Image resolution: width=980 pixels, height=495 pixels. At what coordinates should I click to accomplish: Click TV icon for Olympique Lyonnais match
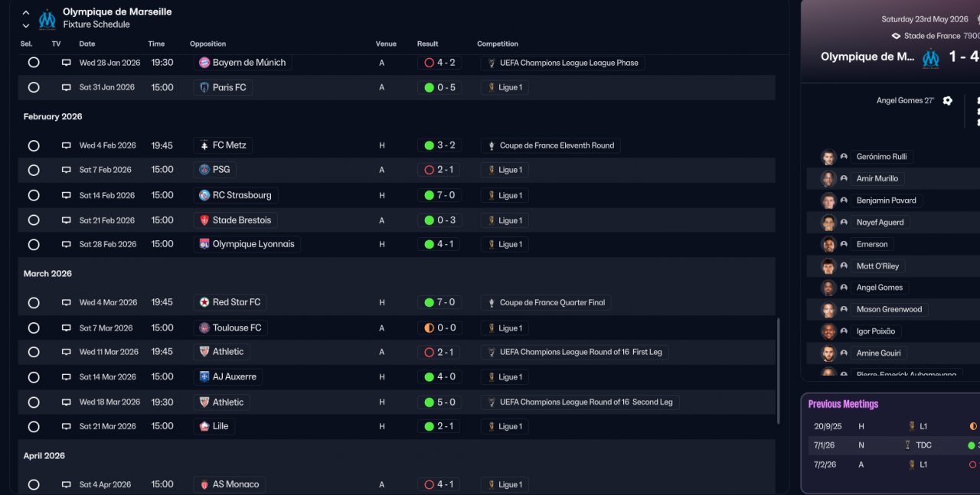67,245
